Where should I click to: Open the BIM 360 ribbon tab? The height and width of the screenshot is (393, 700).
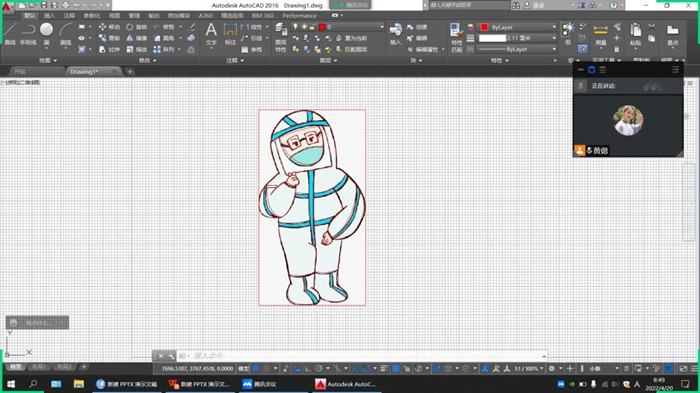click(x=263, y=16)
